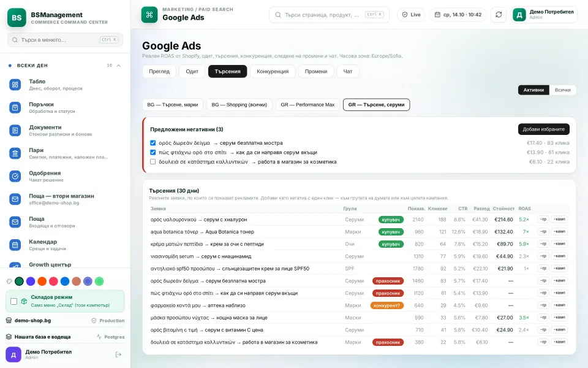Click the purple user avatar at sidebar bottom
Screen dimensions: 588x368
pos(13,355)
